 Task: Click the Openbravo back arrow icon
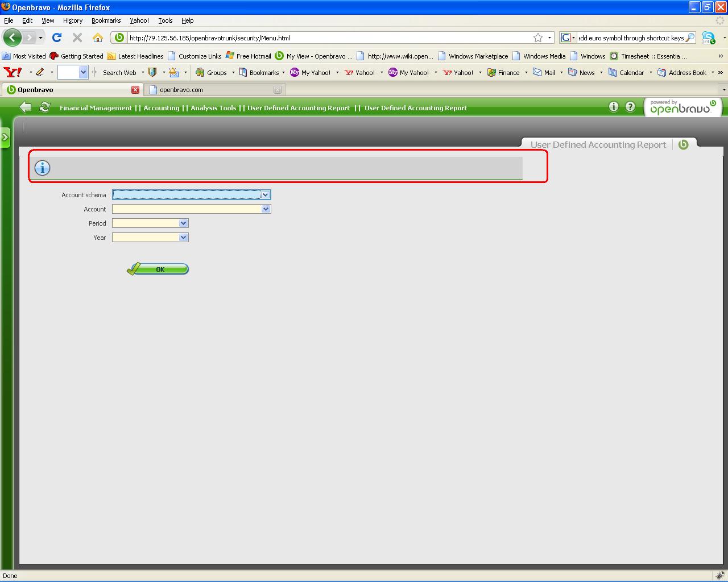coord(25,107)
